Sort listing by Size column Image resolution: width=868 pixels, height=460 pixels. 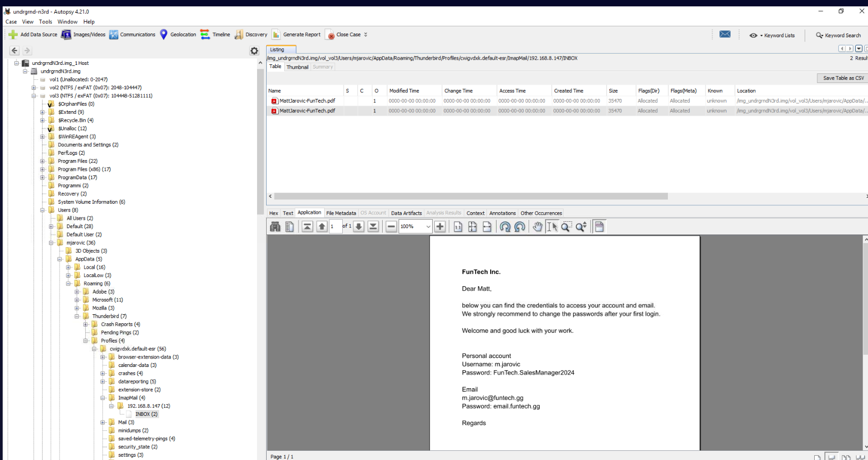[x=621, y=91]
